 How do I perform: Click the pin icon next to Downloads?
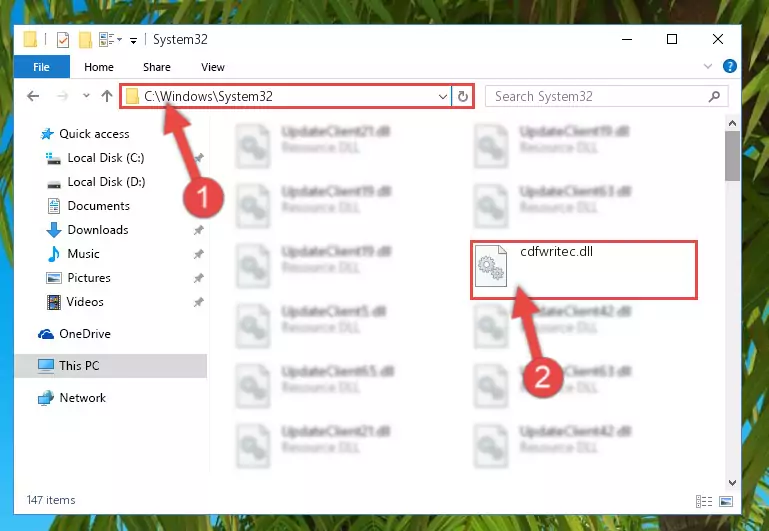[x=199, y=230]
